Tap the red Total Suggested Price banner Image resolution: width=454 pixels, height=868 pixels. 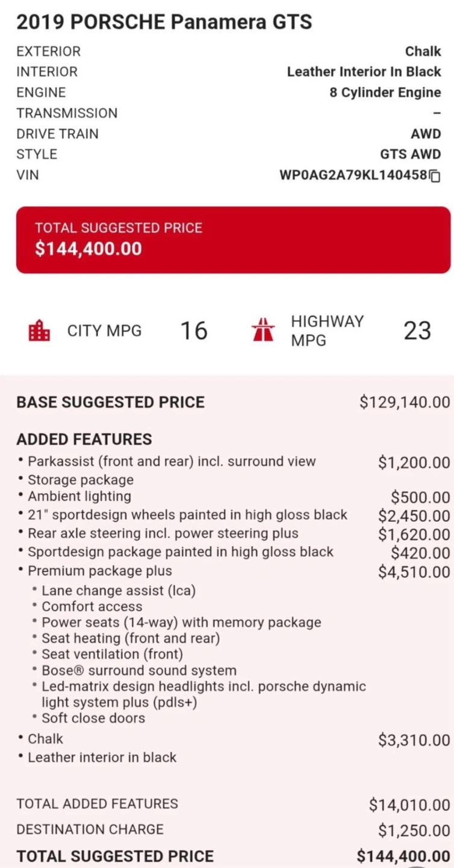tap(233, 240)
